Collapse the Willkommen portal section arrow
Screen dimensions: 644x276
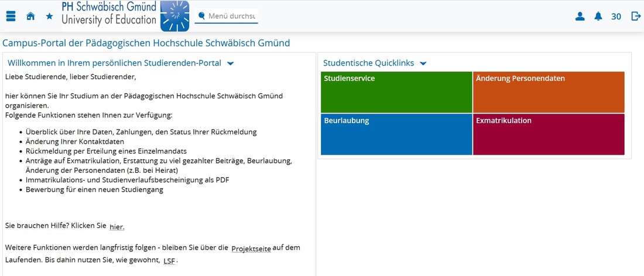230,63
